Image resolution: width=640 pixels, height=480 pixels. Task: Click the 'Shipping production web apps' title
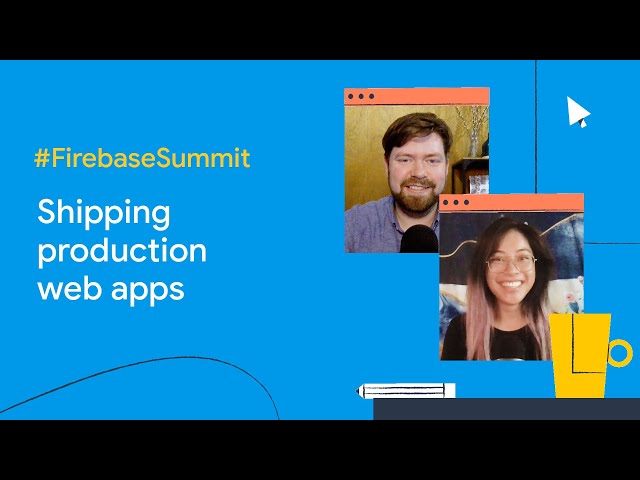[x=122, y=251]
